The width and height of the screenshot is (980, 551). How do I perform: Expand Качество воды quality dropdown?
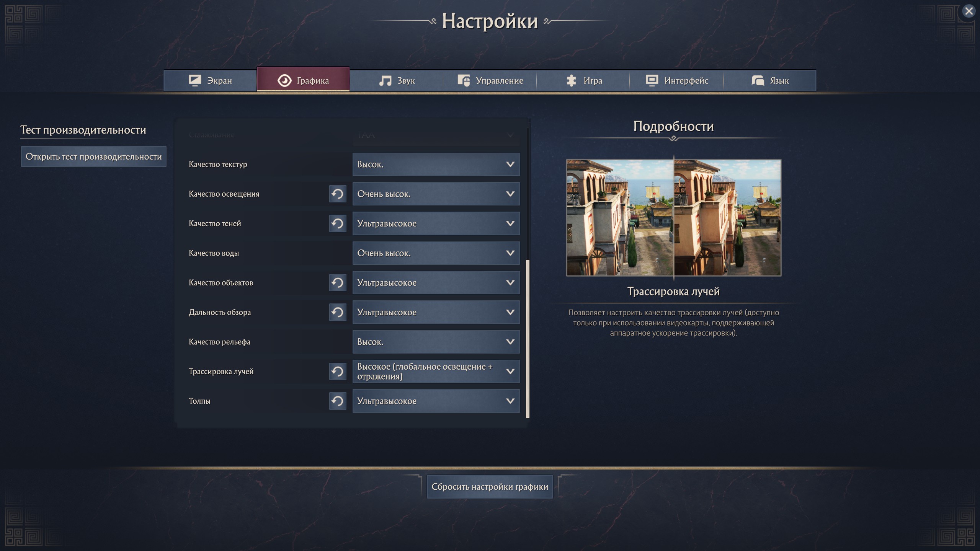(x=436, y=253)
